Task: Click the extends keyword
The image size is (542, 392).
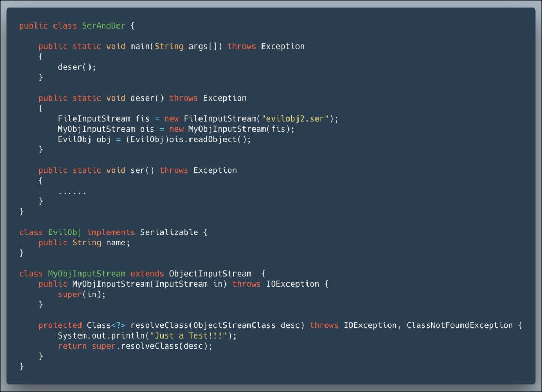Action: click(147, 274)
